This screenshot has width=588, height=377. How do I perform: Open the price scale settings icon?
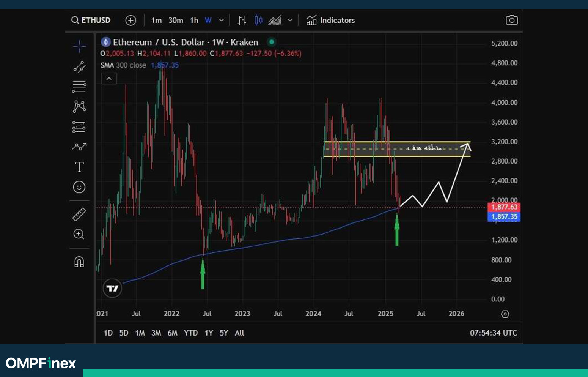pyautogui.click(x=505, y=314)
